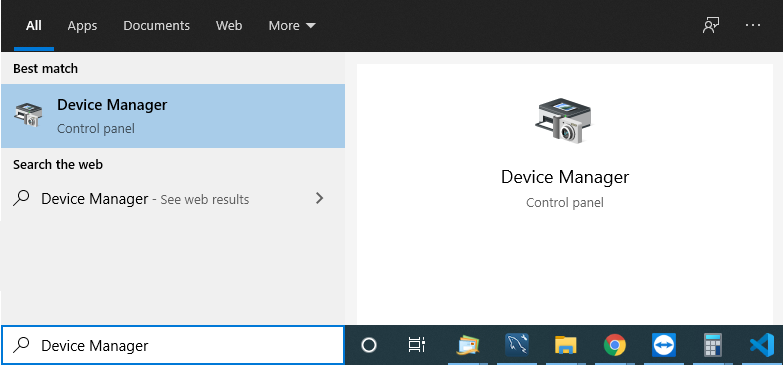783x365 pixels.
Task: Open File Explorer from taskbar
Action: tap(566, 345)
